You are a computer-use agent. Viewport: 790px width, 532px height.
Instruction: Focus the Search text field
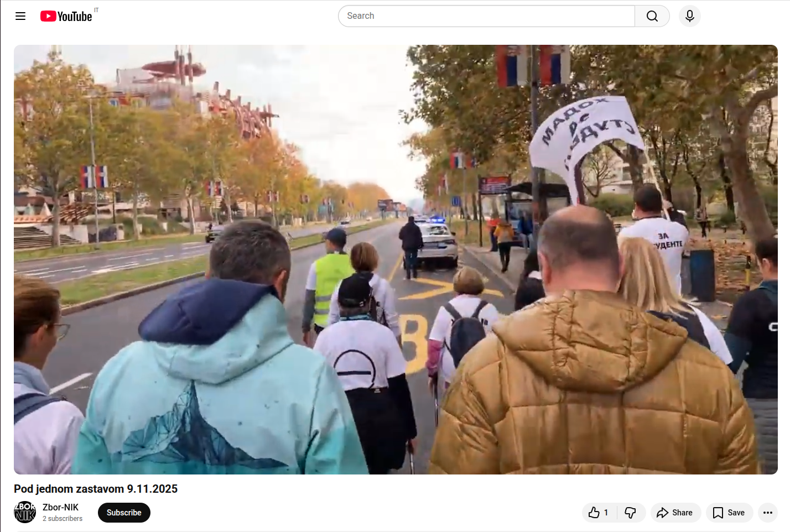[487, 16]
